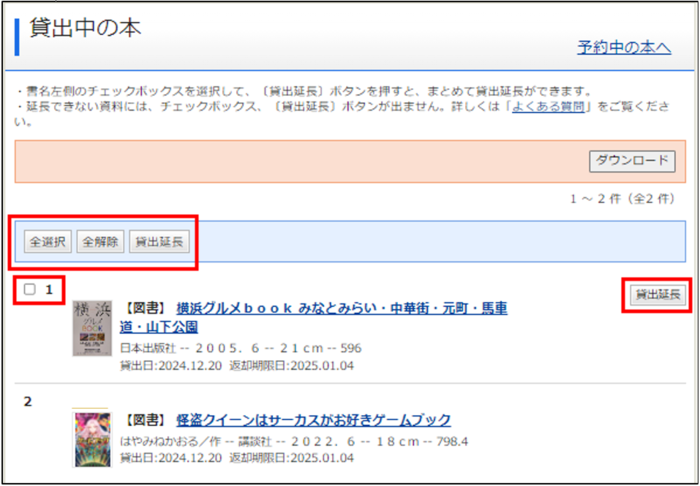Viewport: 700px width, 486px height.
Task: Click the 怪盗クイーン book cover thumbnail
Action: [91, 438]
